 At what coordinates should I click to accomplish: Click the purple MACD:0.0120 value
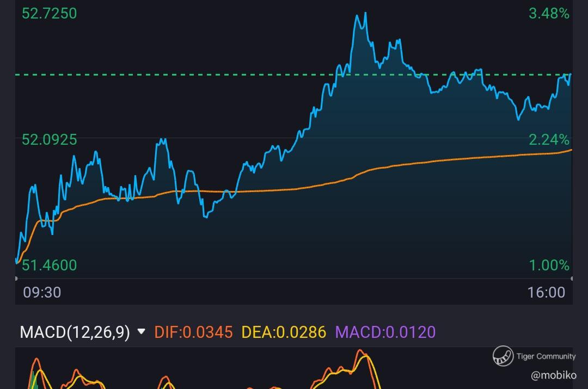coord(385,332)
